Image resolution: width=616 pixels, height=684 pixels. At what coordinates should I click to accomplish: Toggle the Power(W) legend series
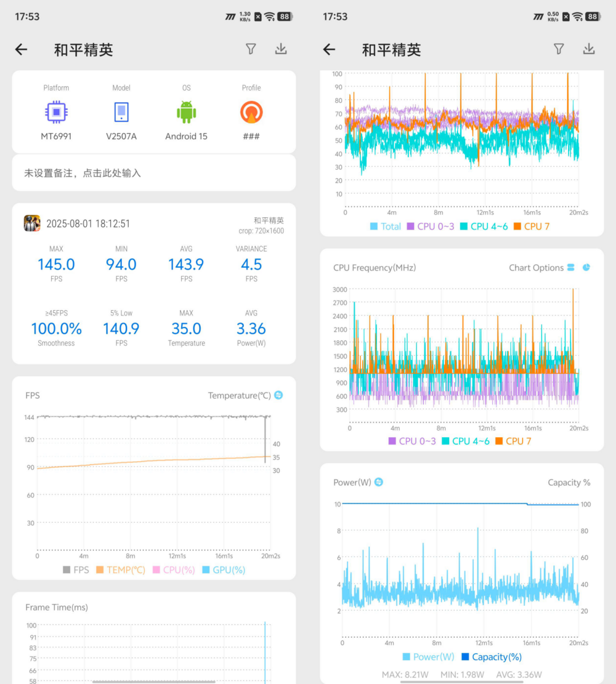[428, 657]
